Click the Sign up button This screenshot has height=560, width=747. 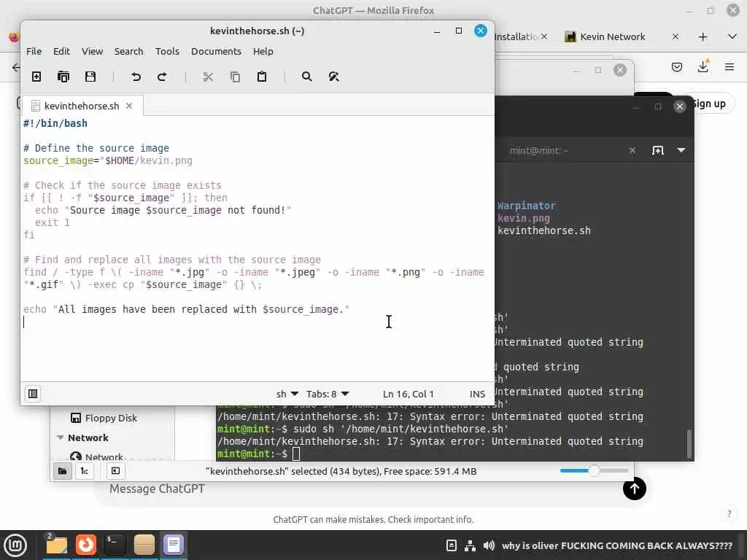point(709,104)
